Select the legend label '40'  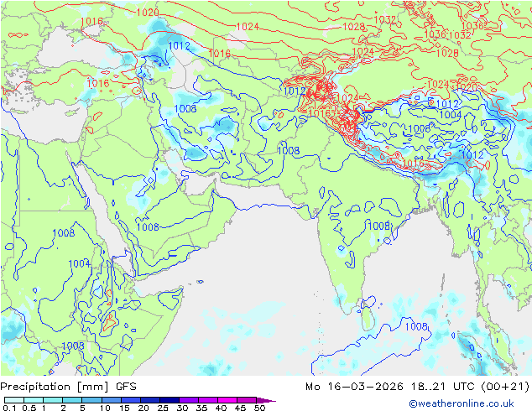(221, 408)
